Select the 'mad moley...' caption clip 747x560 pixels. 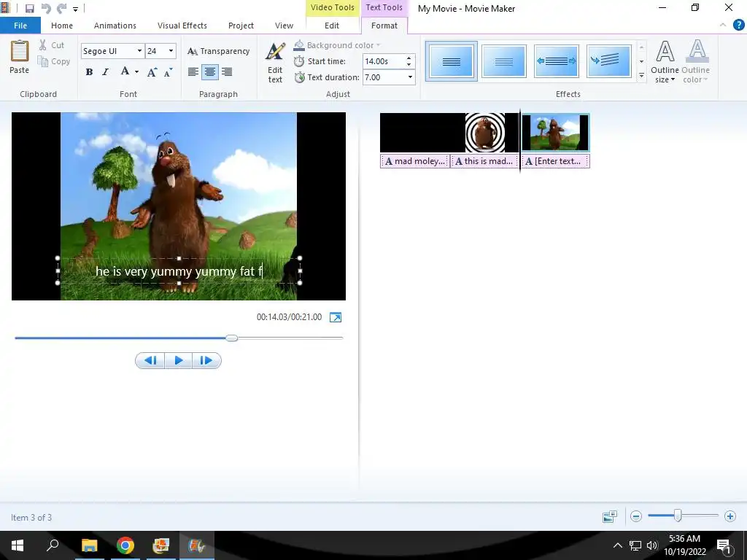(x=414, y=161)
